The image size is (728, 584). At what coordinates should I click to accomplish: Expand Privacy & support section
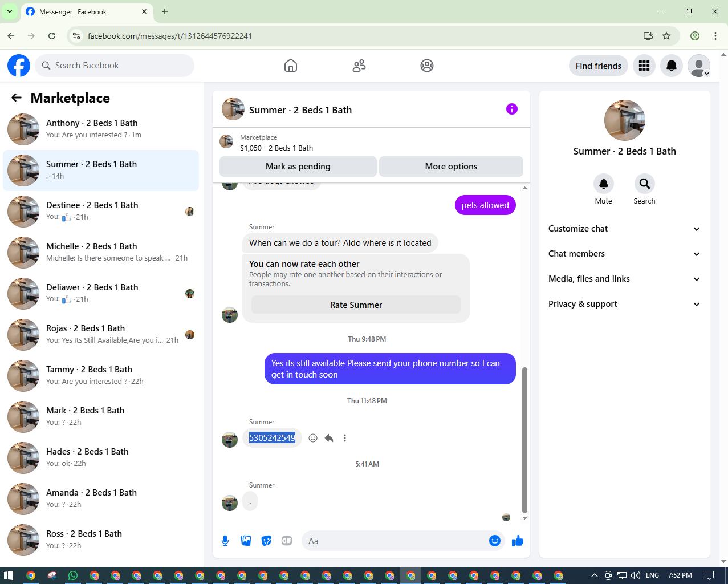pyautogui.click(x=624, y=304)
